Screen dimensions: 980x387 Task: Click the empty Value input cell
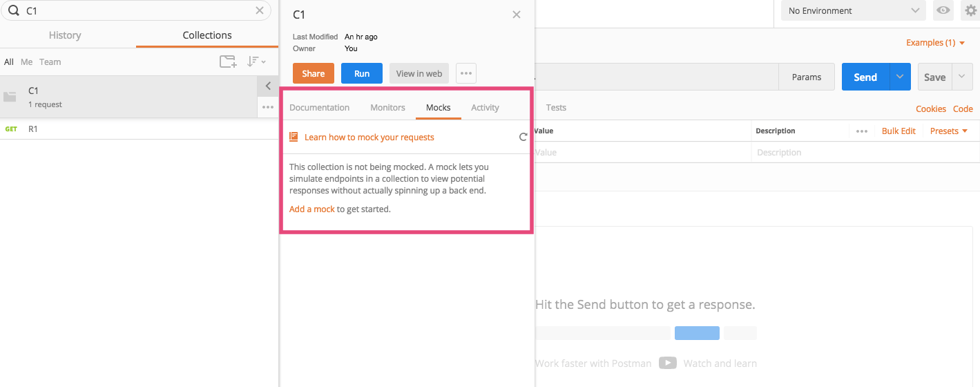pyautogui.click(x=642, y=152)
